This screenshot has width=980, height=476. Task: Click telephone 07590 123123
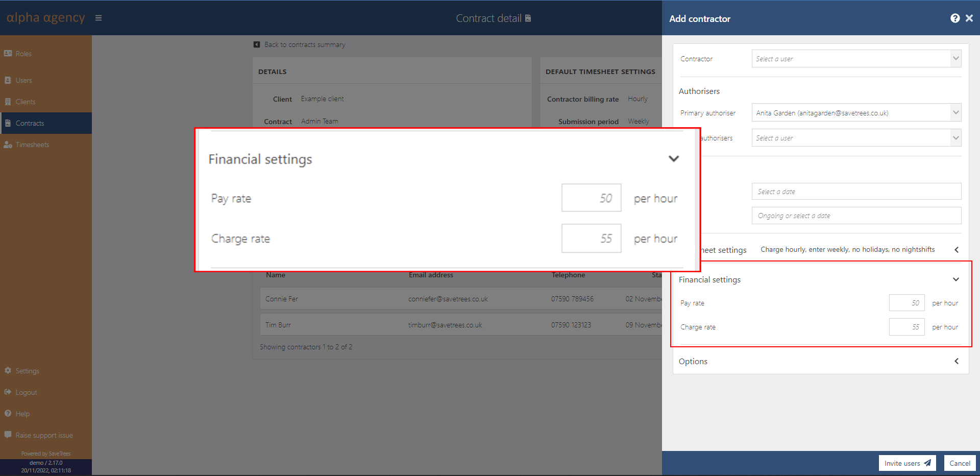571,325
